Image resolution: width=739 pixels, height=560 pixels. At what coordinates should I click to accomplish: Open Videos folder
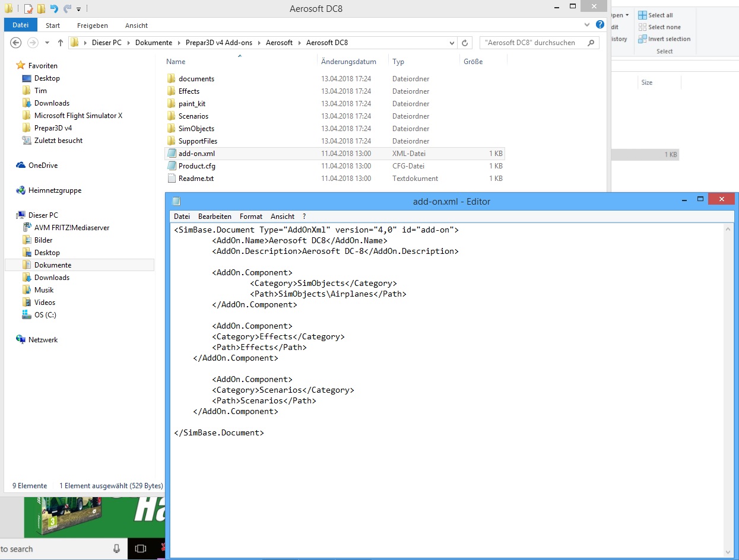click(x=45, y=303)
